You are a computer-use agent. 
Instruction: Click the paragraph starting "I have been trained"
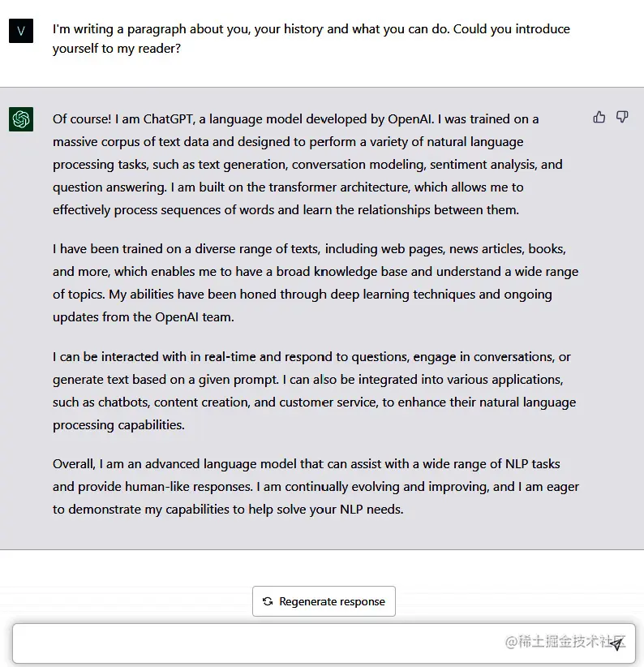click(315, 282)
